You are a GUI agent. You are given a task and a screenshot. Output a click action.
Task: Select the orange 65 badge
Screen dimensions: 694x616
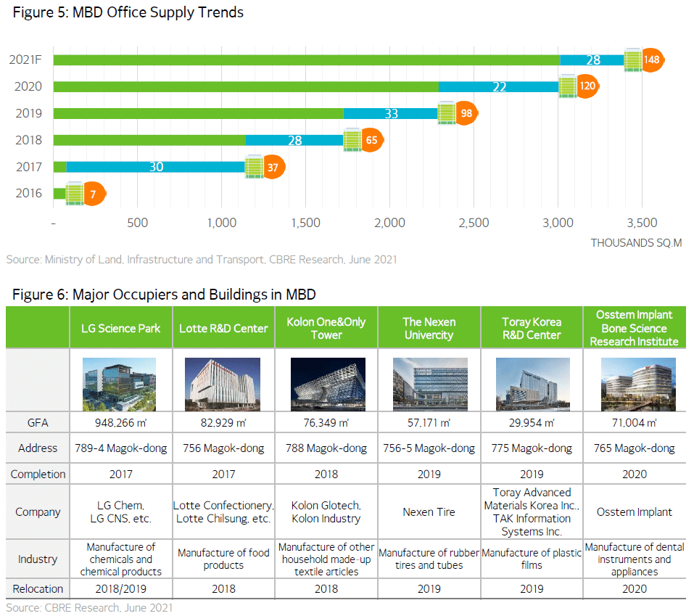click(372, 140)
